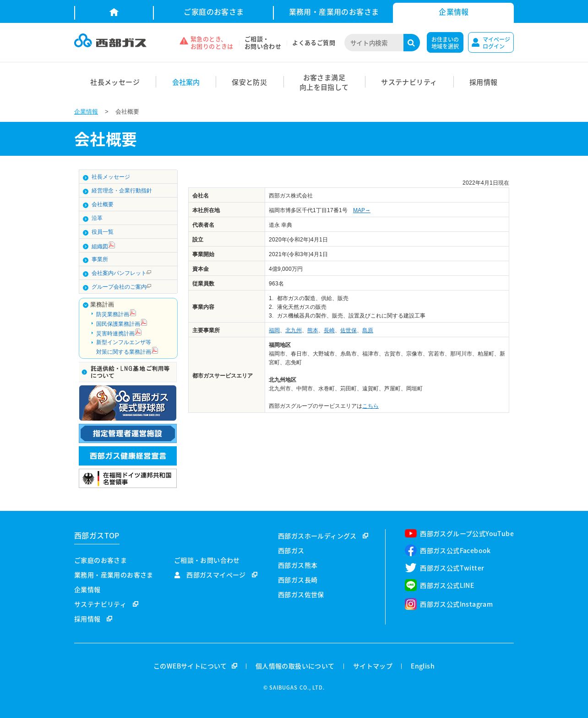The width and height of the screenshot is (588, 718).
Task: Click PDF icon beside 組織図
Action: [112, 245]
